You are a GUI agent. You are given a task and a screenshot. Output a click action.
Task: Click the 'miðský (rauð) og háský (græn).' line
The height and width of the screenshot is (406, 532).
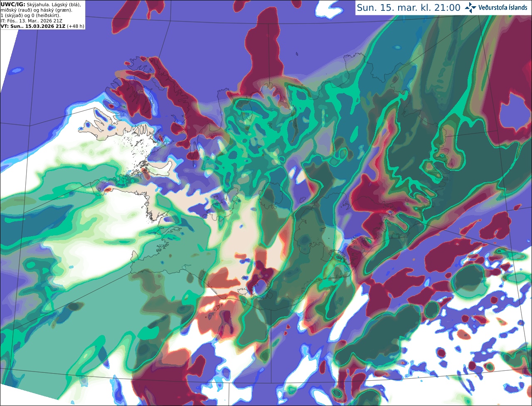point(37,10)
